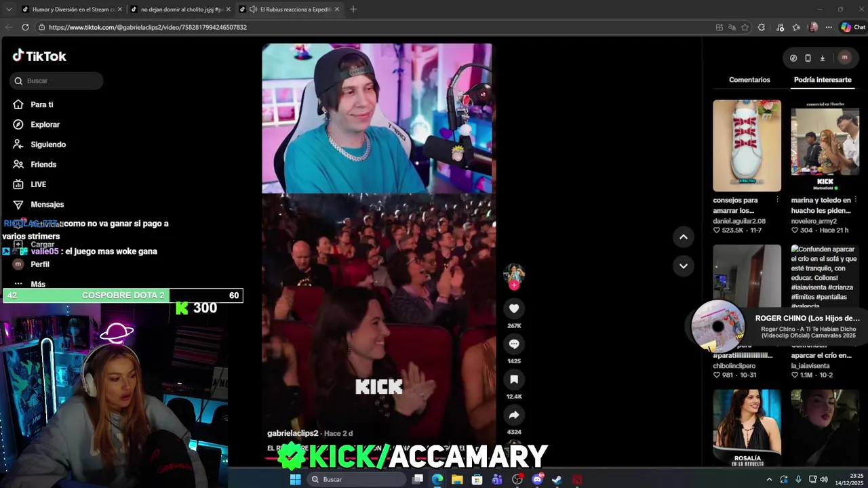Open Explorar in the sidebar
Image resolution: width=868 pixels, height=488 pixels.
pyautogui.click(x=37, y=125)
